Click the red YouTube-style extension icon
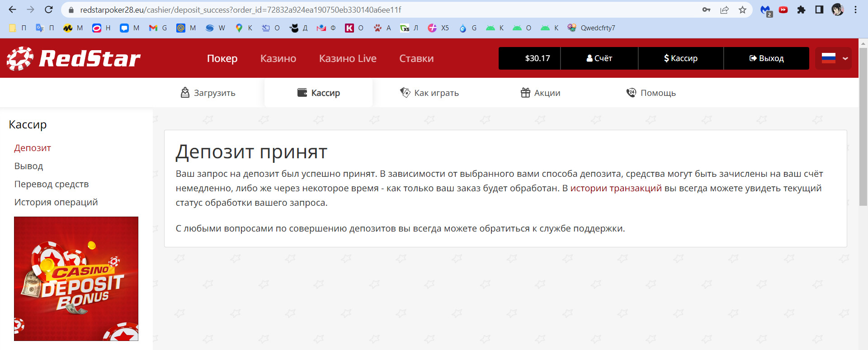The height and width of the screenshot is (350, 868). (783, 9)
